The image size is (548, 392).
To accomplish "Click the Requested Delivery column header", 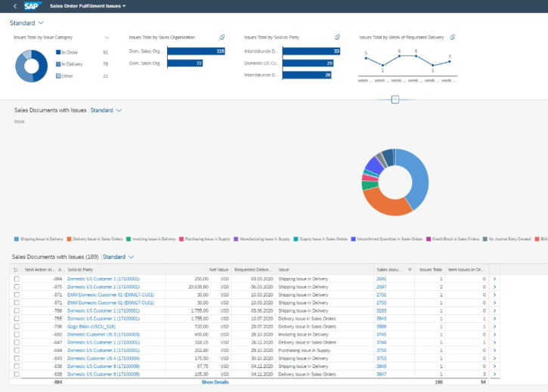I will [x=253, y=270].
